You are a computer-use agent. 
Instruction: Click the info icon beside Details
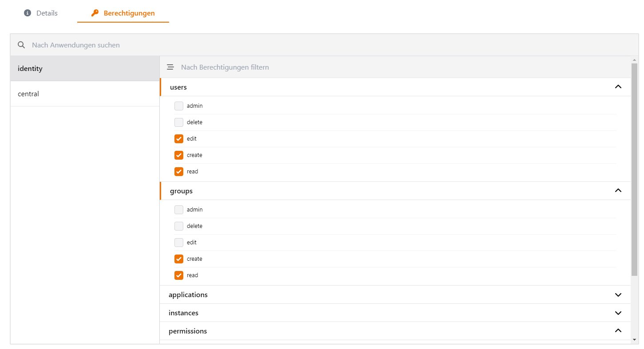(x=28, y=13)
